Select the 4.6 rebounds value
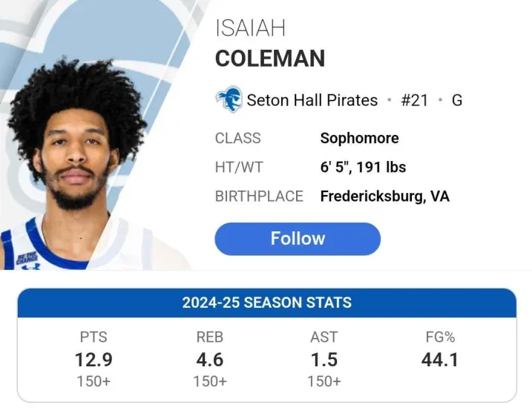532x419 pixels. [210, 360]
